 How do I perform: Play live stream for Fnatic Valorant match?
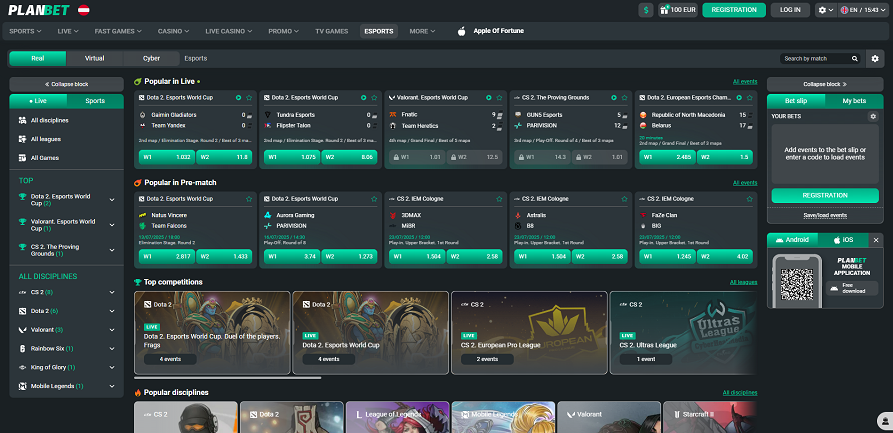click(x=489, y=98)
